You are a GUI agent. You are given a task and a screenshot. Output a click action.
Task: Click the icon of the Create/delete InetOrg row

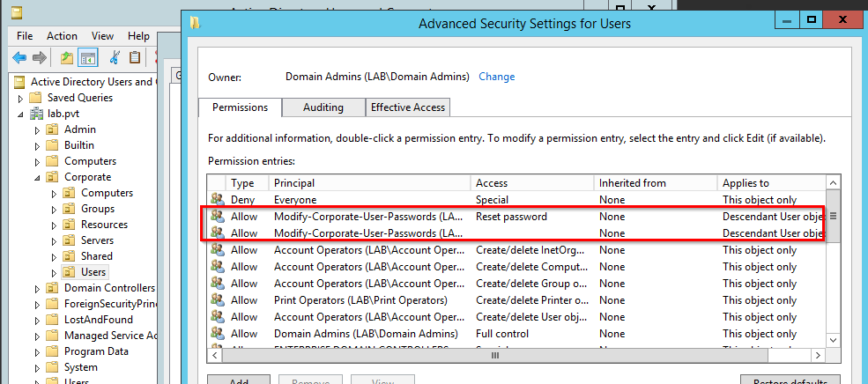click(217, 250)
